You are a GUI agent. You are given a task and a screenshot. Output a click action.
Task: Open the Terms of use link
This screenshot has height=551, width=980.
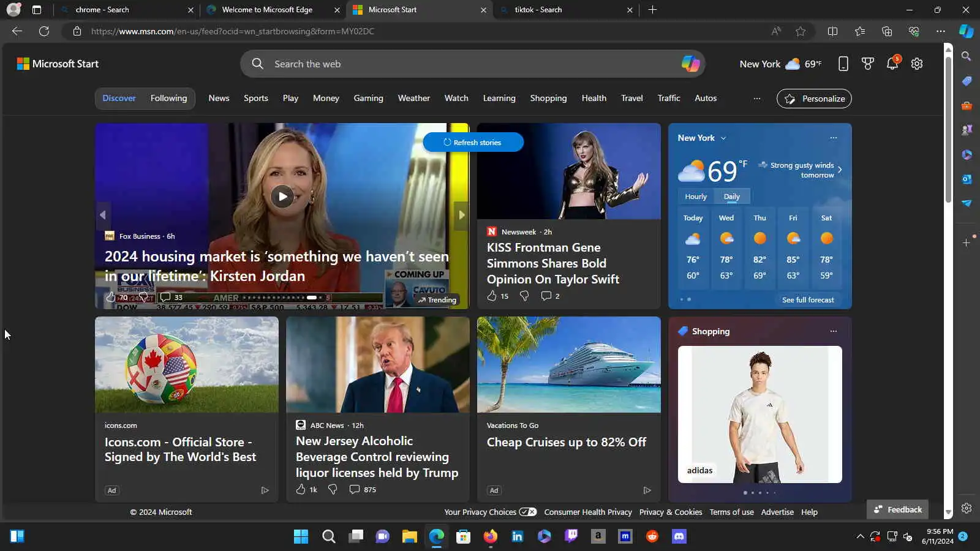coord(731,512)
